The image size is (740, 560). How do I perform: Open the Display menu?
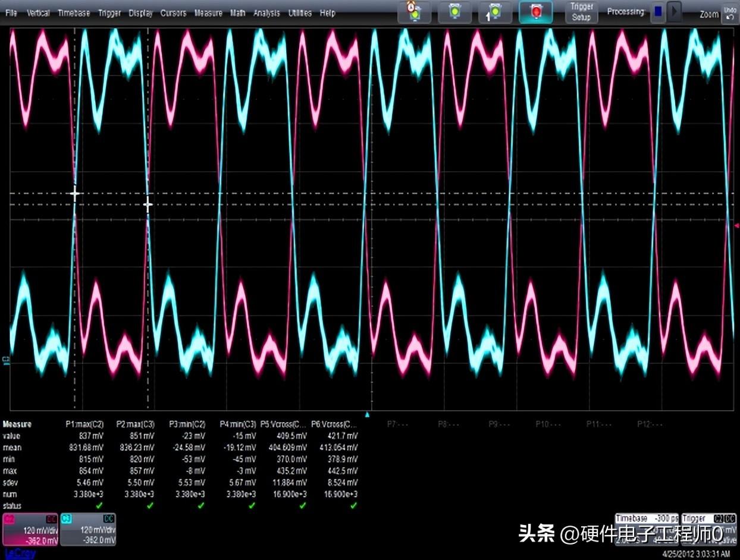[x=141, y=13]
